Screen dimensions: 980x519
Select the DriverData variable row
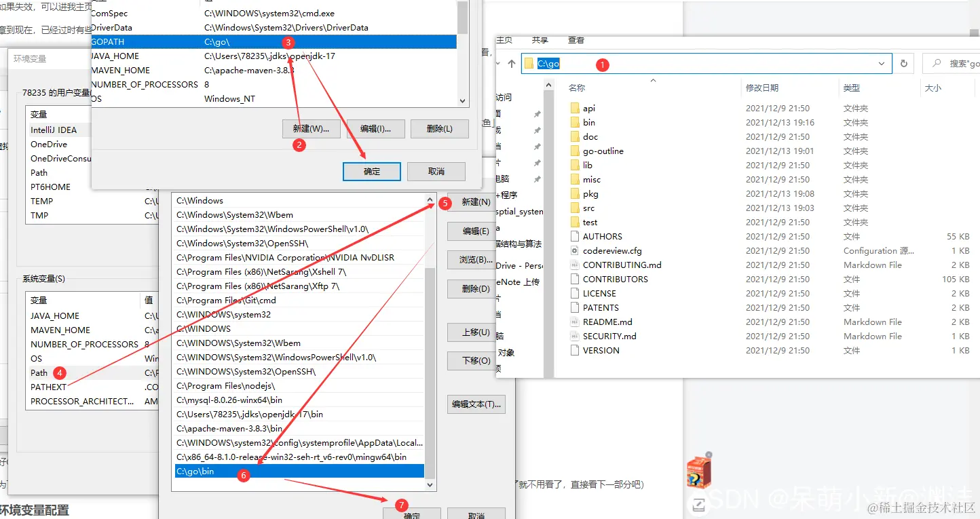pyautogui.click(x=274, y=28)
